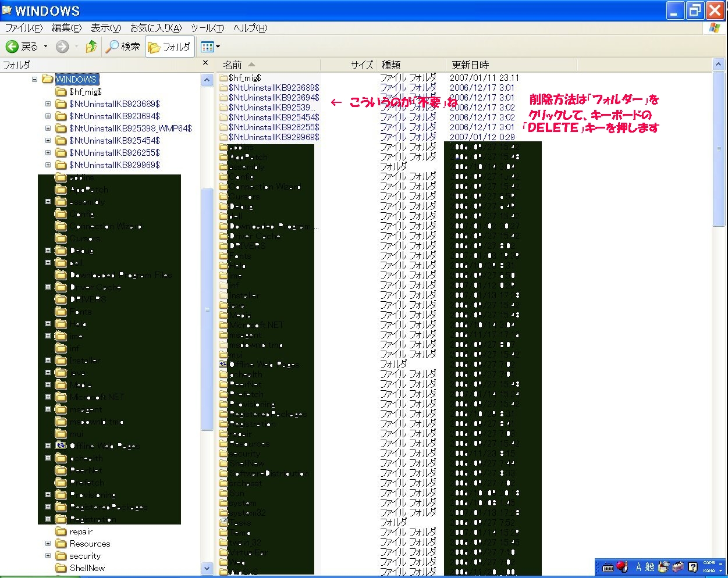Click the file list scroll-up arrow
The width and height of the screenshot is (728, 578).
pos(719,65)
